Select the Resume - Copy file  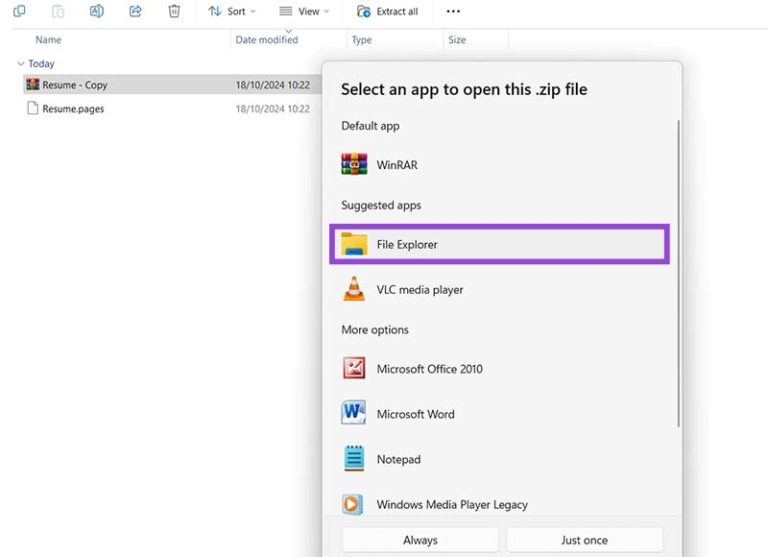(x=172, y=85)
